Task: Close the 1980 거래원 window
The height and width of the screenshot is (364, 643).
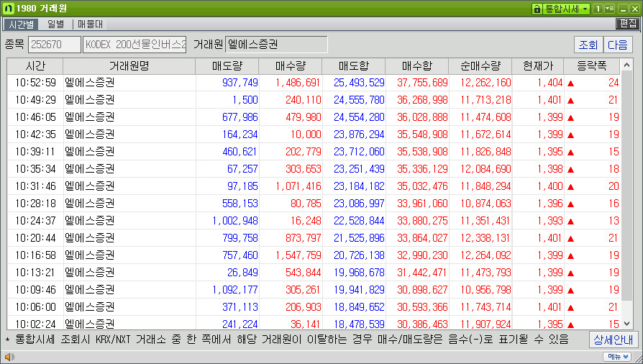Action: (634, 9)
